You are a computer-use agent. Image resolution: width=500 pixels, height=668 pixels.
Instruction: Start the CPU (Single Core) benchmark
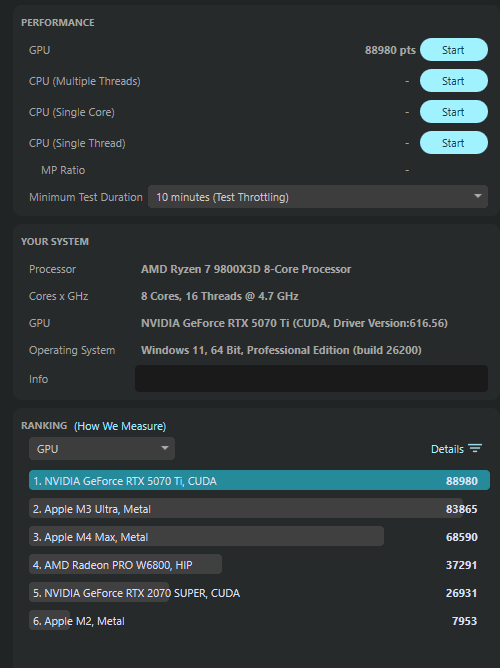(454, 112)
